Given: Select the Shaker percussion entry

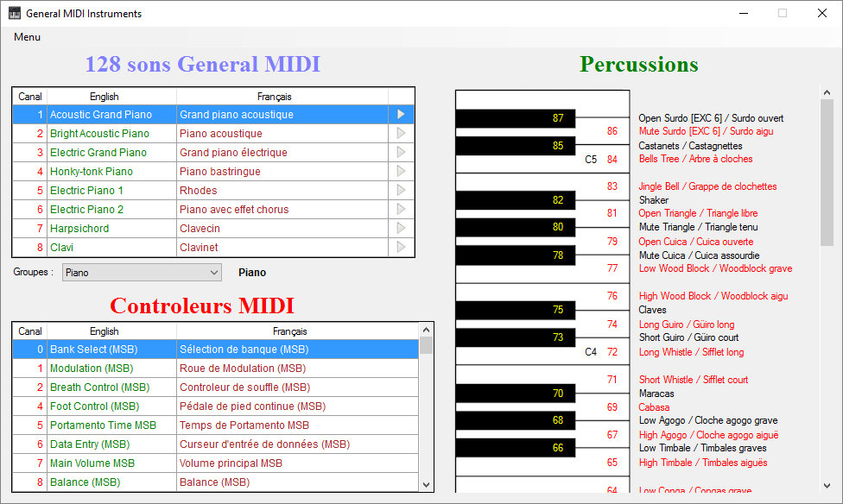Looking at the screenshot, I should click(x=654, y=199).
